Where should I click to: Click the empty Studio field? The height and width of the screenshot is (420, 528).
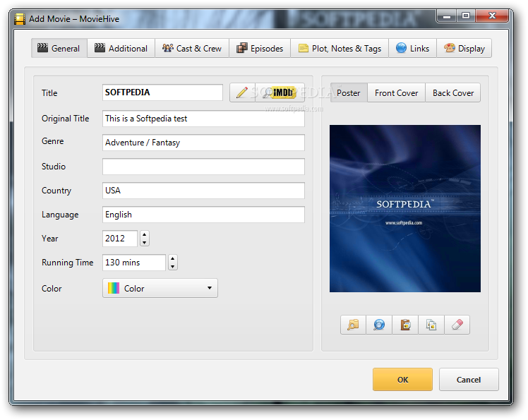(203, 167)
